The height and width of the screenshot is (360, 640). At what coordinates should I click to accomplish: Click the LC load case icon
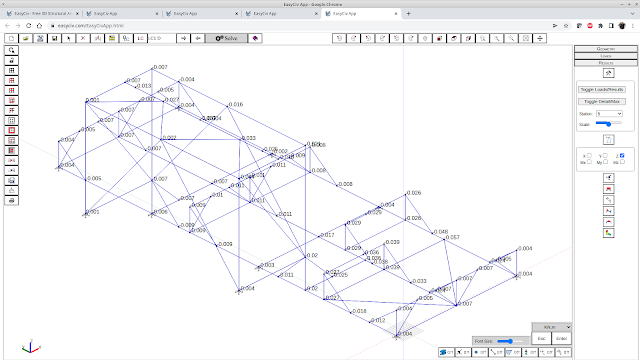140,38
